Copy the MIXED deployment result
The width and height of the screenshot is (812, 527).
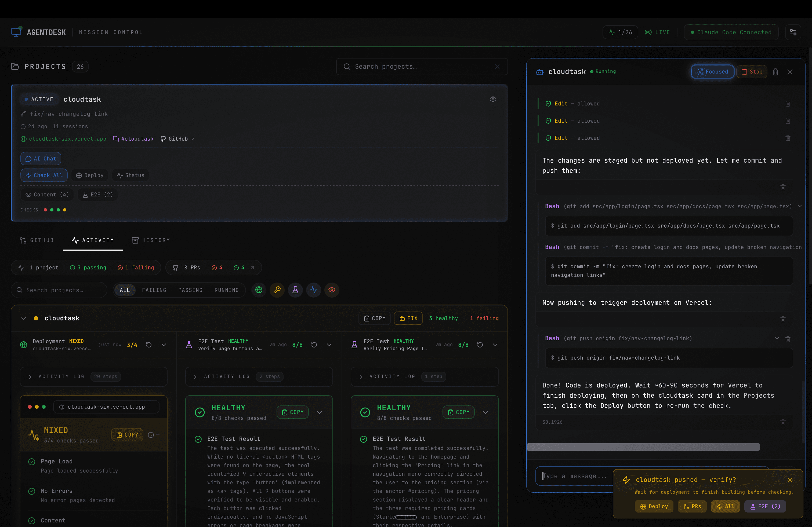(127, 435)
